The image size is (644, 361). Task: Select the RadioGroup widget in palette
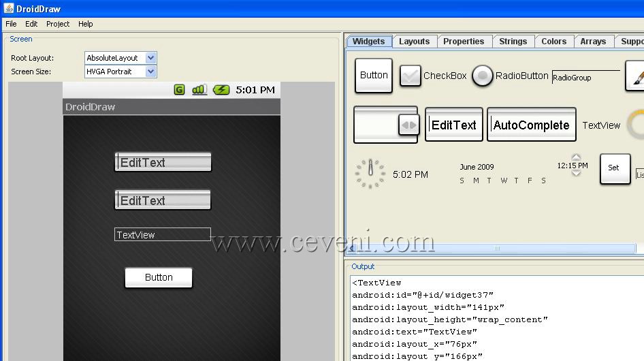[585, 77]
